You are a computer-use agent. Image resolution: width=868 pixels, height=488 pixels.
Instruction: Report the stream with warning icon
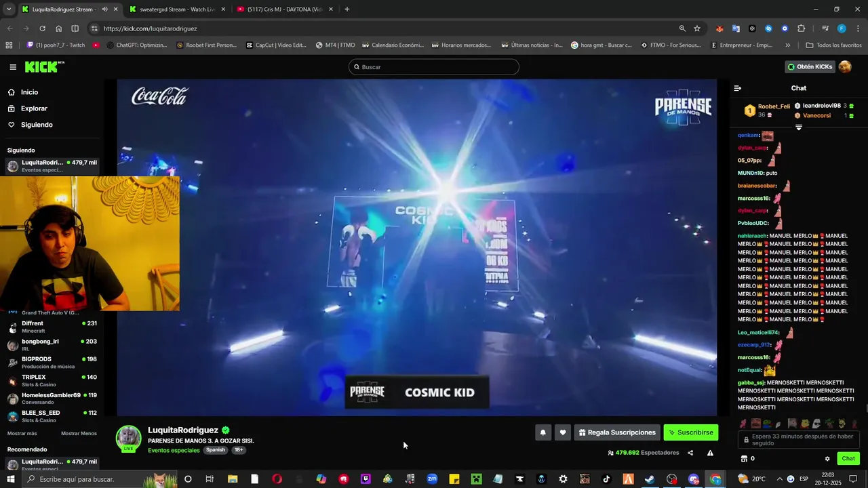(710, 453)
